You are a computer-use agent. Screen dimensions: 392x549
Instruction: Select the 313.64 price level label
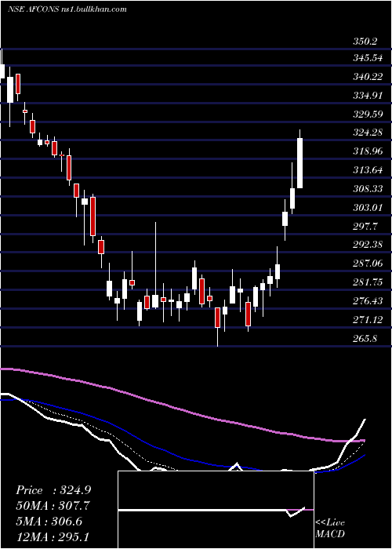(x=368, y=170)
